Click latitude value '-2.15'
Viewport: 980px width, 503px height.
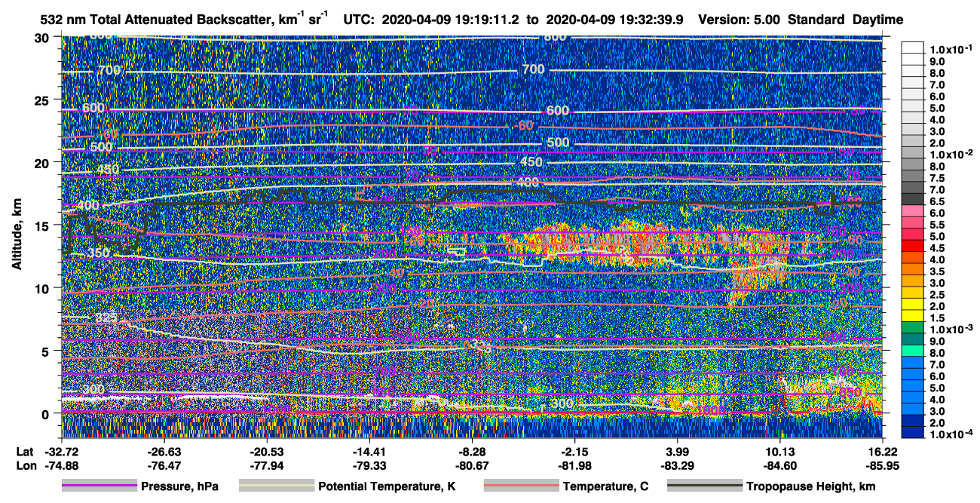click(x=575, y=452)
